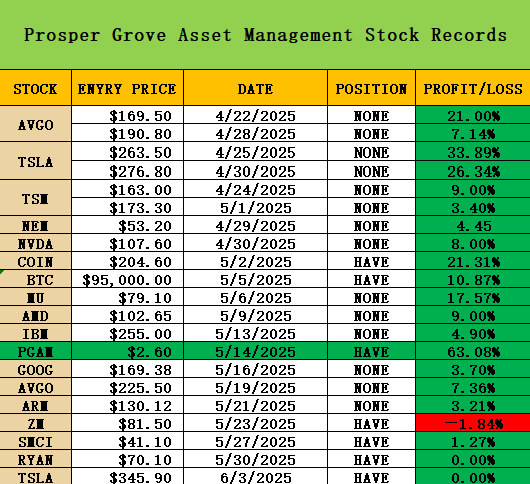Select the $81.50 entry price cell
This screenshot has width=530, height=484.
[127, 423]
